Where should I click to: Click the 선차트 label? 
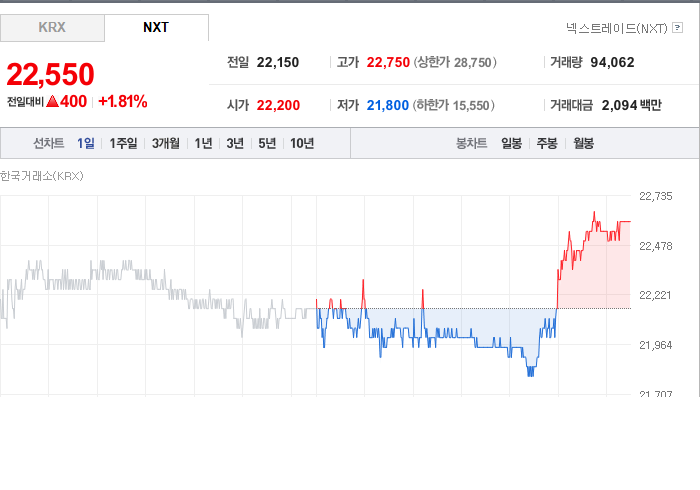pos(49,143)
